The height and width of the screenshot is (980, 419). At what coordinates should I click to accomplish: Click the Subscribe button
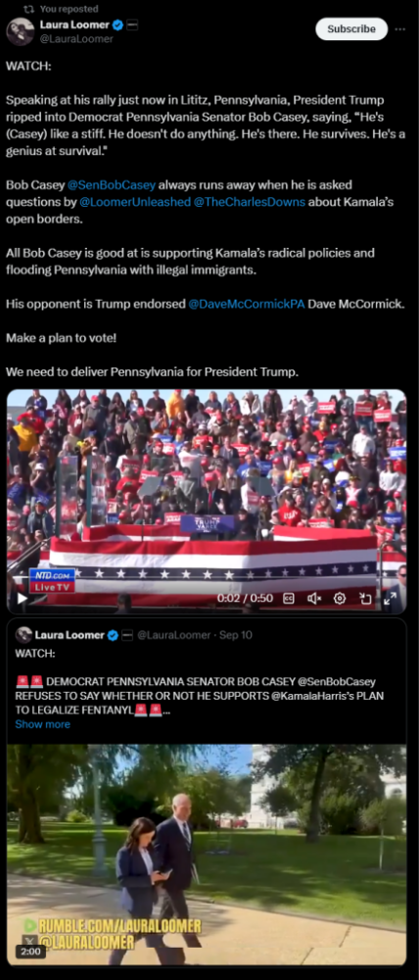pos(351,28)
